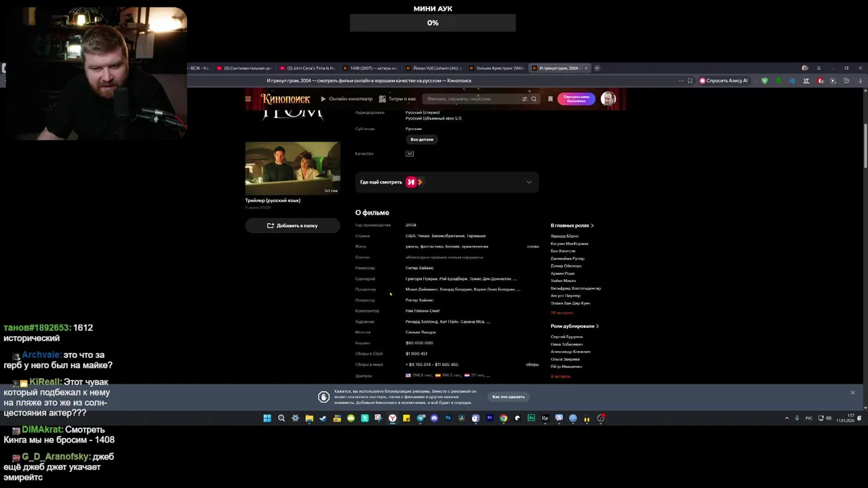
Task: Open the user profile avatar
Action: coord(608,99)
